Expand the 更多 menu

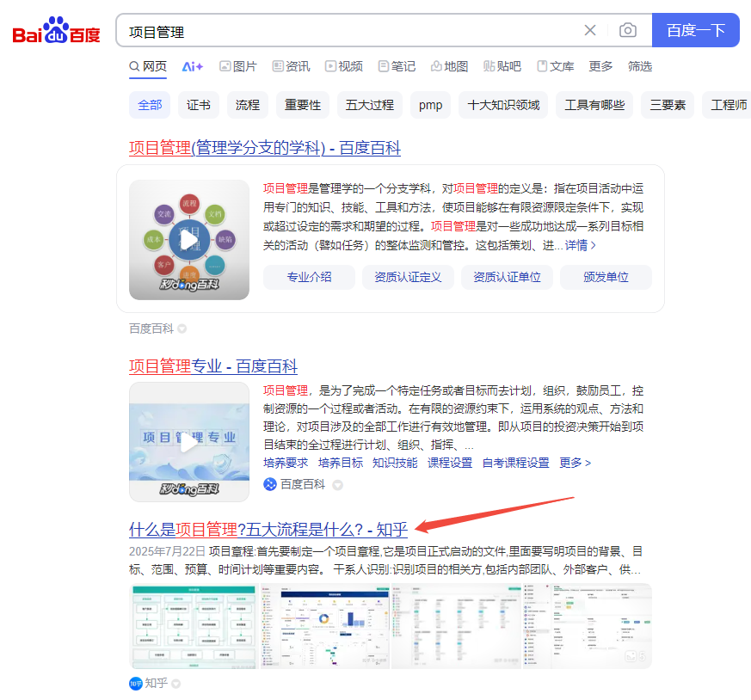click(x=600, y=66)
